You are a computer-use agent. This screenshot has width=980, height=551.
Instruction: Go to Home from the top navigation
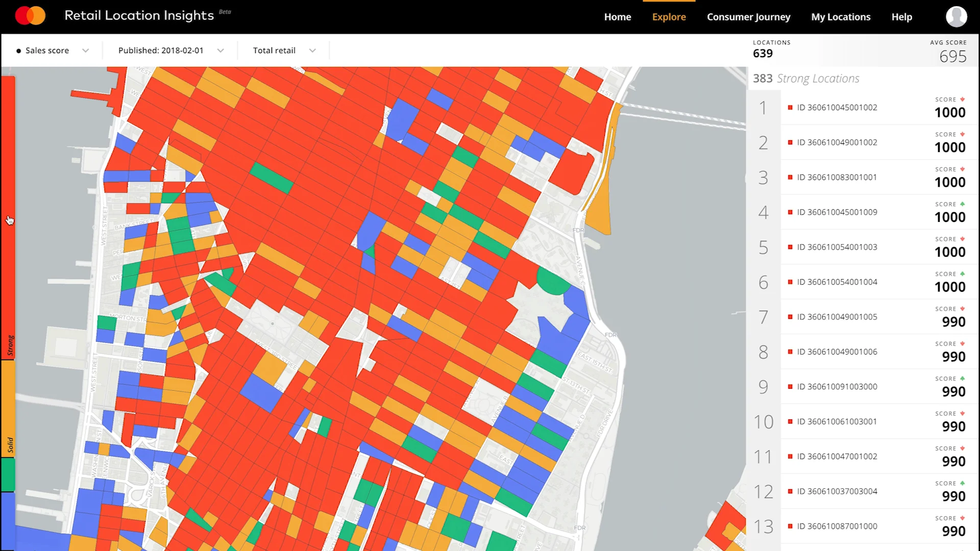click(617, 16)
